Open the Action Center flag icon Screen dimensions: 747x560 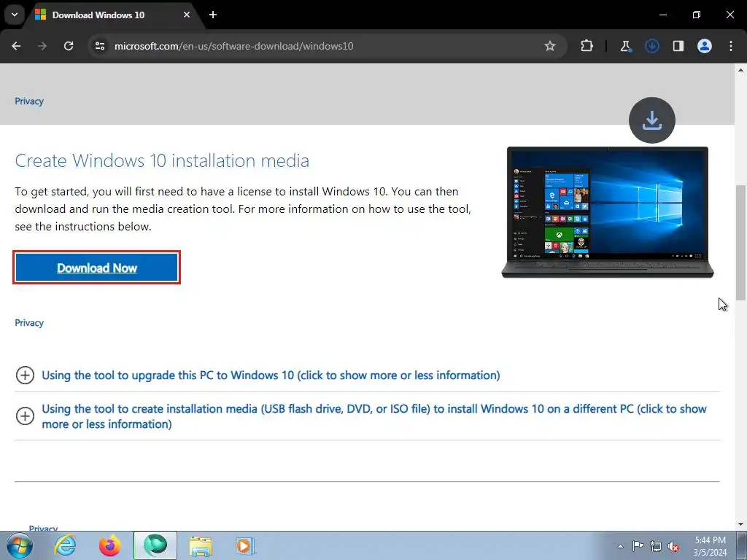(638, 545)
